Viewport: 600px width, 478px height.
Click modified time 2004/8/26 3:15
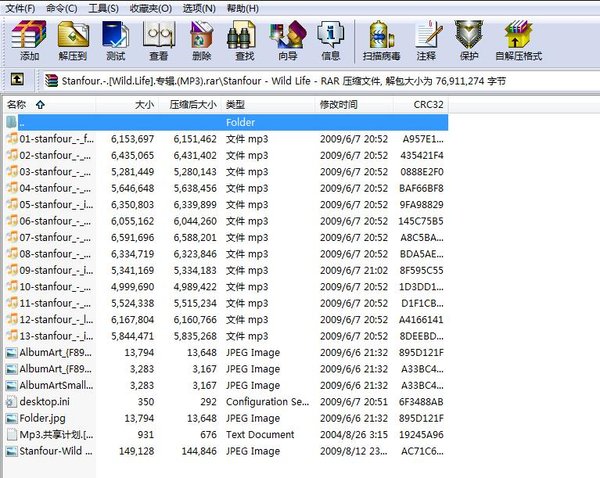click(354, 434)
